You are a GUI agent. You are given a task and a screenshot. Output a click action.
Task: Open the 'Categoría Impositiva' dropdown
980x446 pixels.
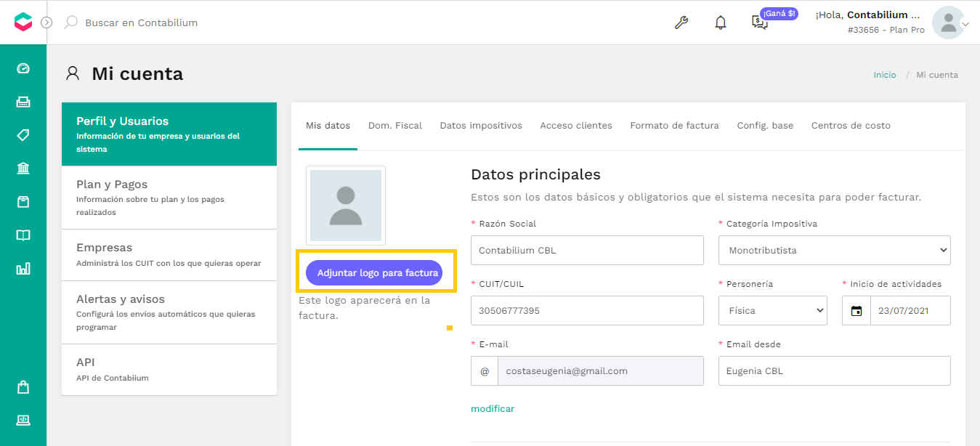pos(835,250)
